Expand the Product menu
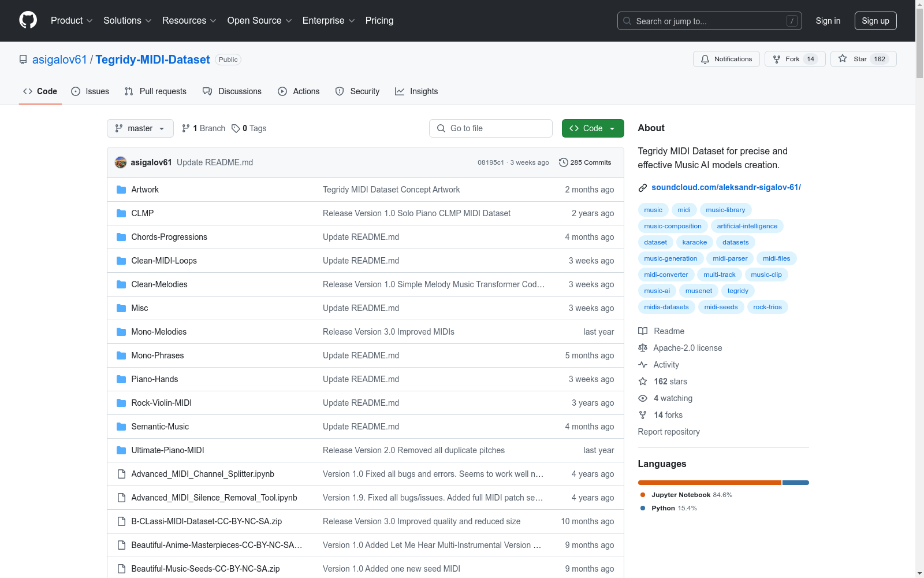Viewport: 924px width, 578px height. [x=72, y=21]
